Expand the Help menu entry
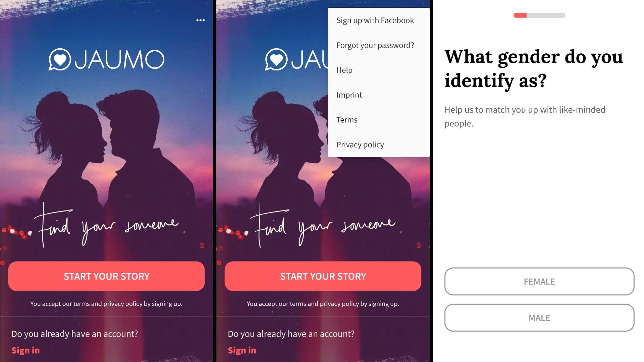Viewport: 644px width, 362px height. coord(344,70)
